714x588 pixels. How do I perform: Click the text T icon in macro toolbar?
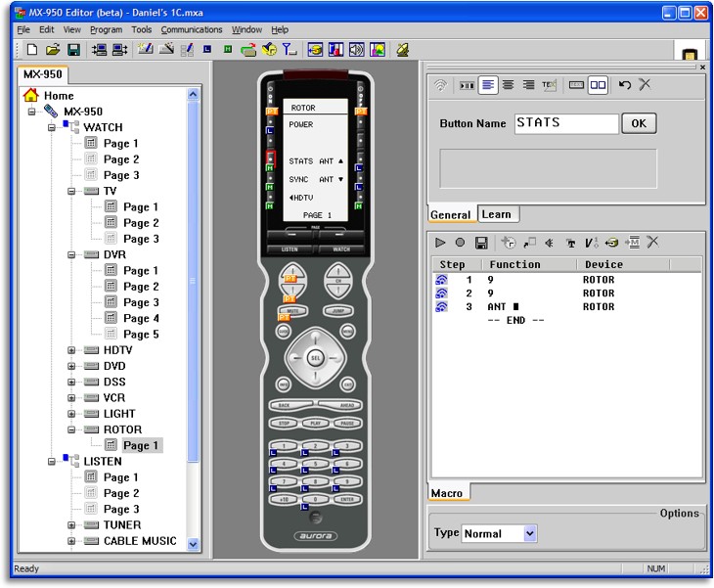(570, 243)
